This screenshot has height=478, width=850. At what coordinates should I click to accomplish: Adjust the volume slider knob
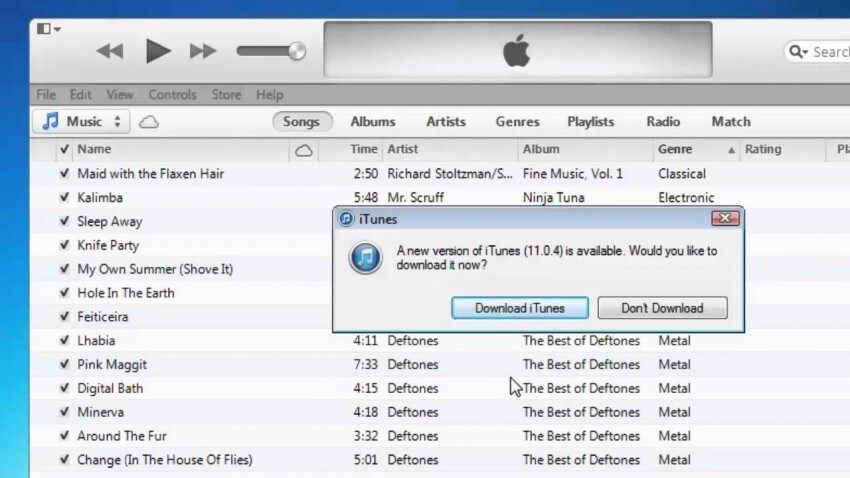(x=297, y=51)
